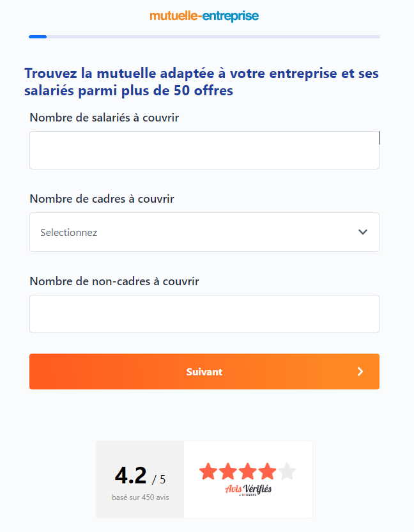414x532 pixels.
Task: Click the second orange rating star
Action: (x=229, y=471)
